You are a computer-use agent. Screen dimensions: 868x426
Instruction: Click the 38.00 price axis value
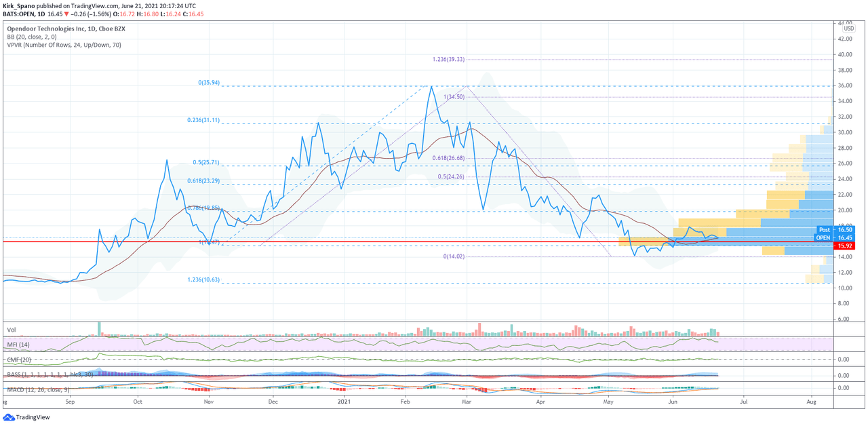pyautogui.click(x=846, y=70)
